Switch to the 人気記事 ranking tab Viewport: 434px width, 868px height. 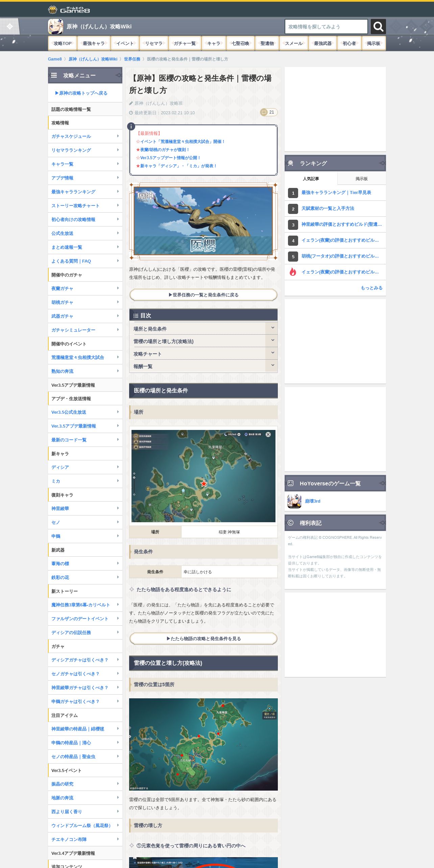[311, 178]
